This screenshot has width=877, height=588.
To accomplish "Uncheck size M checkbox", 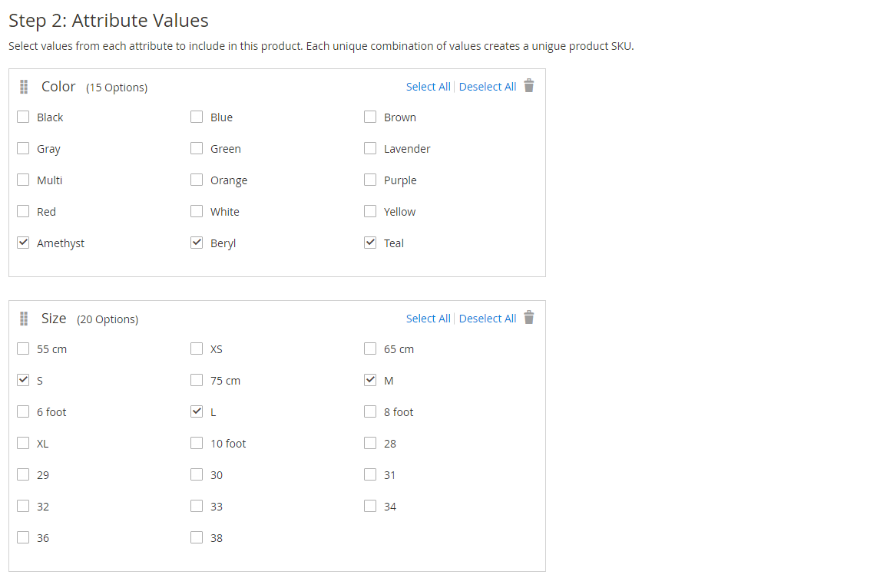I will tap(369, 380).
